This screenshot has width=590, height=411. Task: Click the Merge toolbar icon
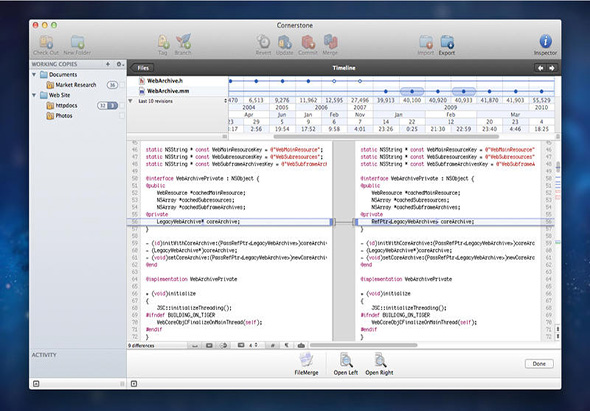point(330,41)
